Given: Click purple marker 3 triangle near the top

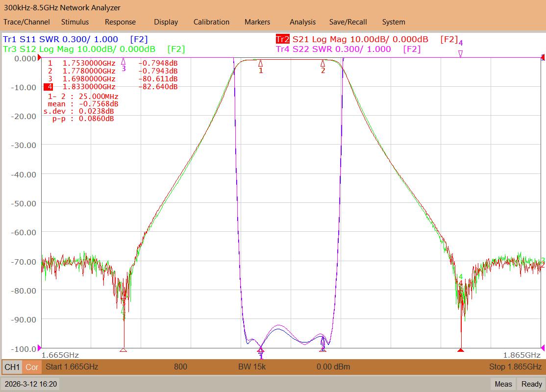Looking at the screenshot, I should pos(124,62).
